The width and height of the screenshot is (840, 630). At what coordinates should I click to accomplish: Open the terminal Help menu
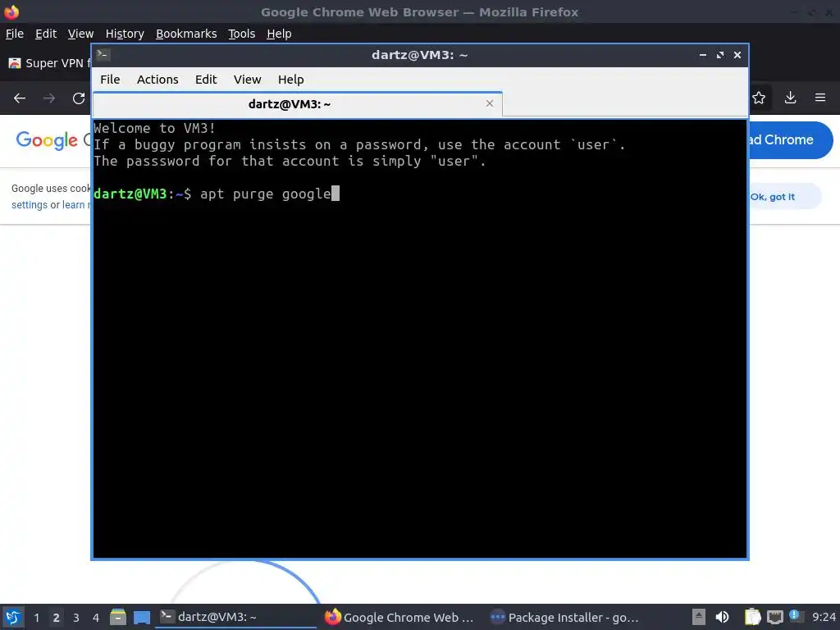(291, 80)
